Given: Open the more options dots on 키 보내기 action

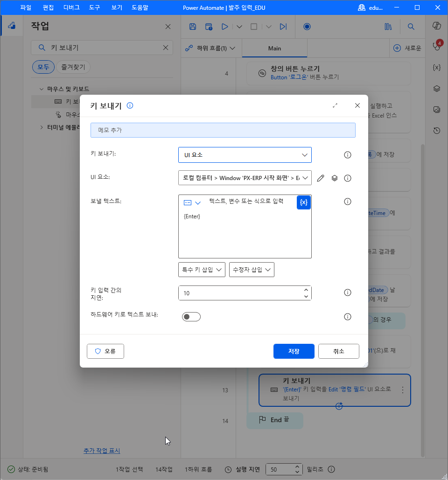Looking at the screenshot, I should (403, 390).
